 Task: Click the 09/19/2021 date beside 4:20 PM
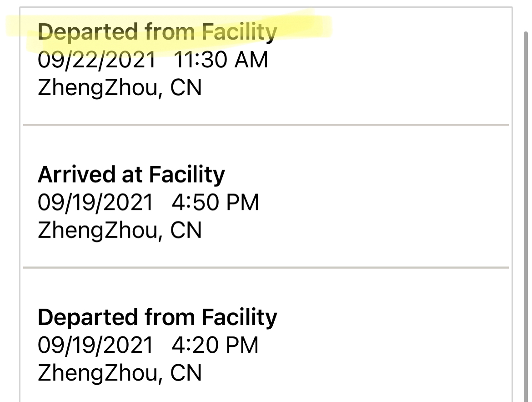pyautogui.click(x=95, y=345)
